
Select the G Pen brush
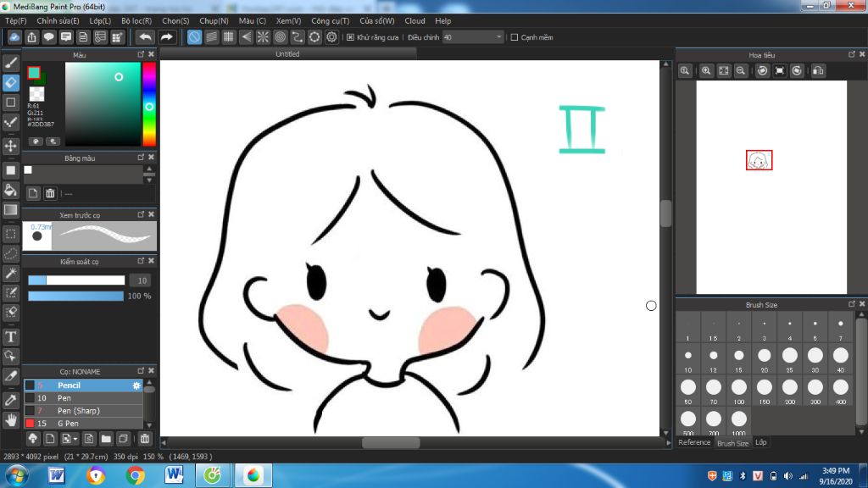[83, 424]
